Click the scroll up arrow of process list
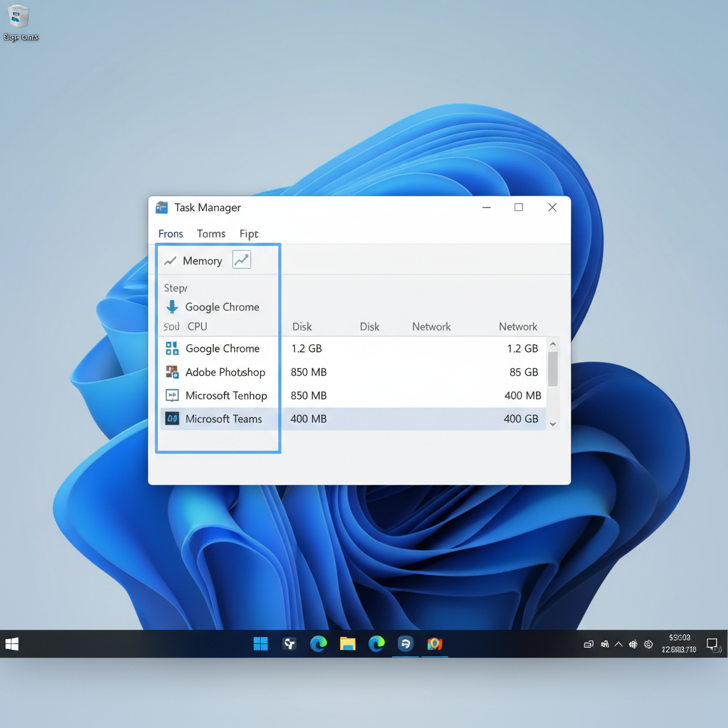Screen dimensions: 728x728 coord(552,344)
